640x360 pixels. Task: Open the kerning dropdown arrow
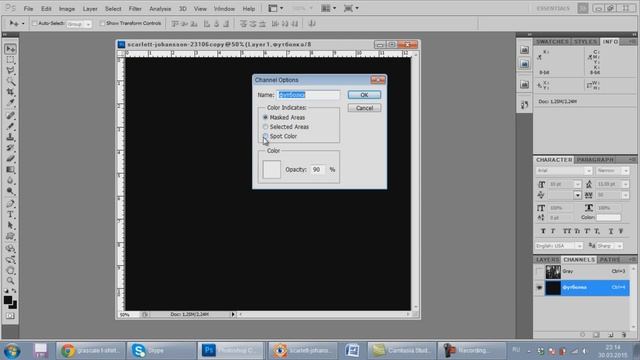pos(577,195)
